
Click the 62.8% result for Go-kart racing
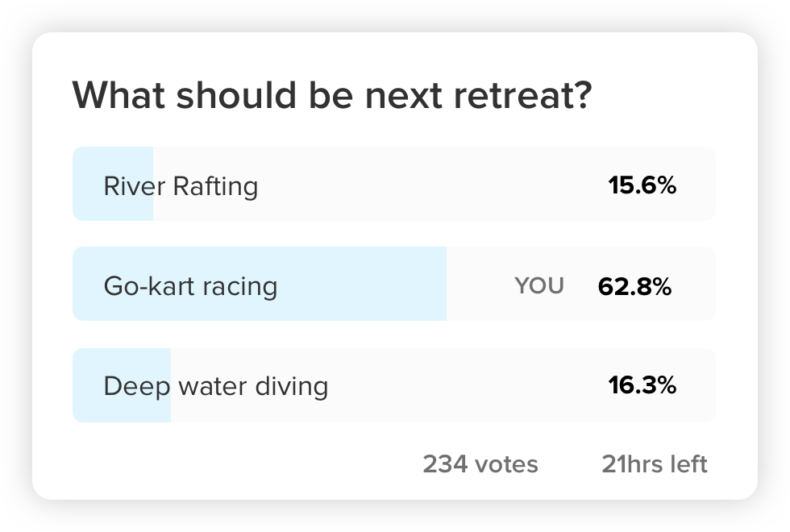[634, 287]
